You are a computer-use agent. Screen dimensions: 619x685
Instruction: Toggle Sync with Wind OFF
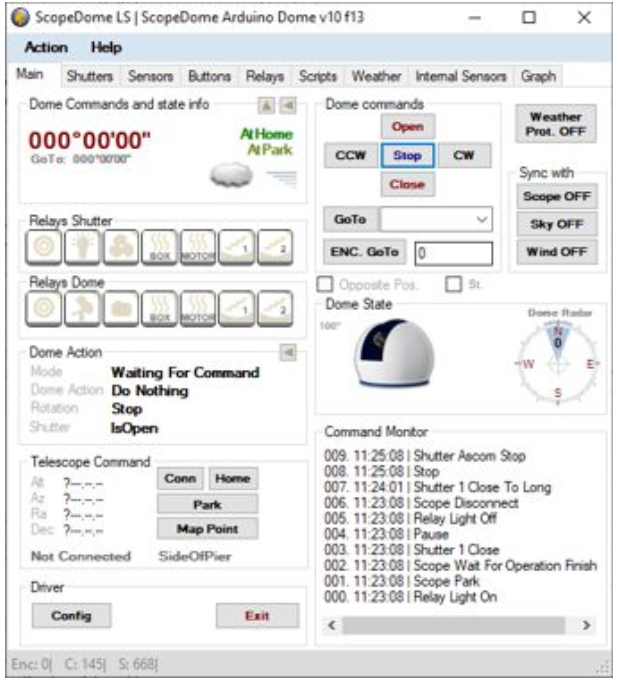coord(557,252)
